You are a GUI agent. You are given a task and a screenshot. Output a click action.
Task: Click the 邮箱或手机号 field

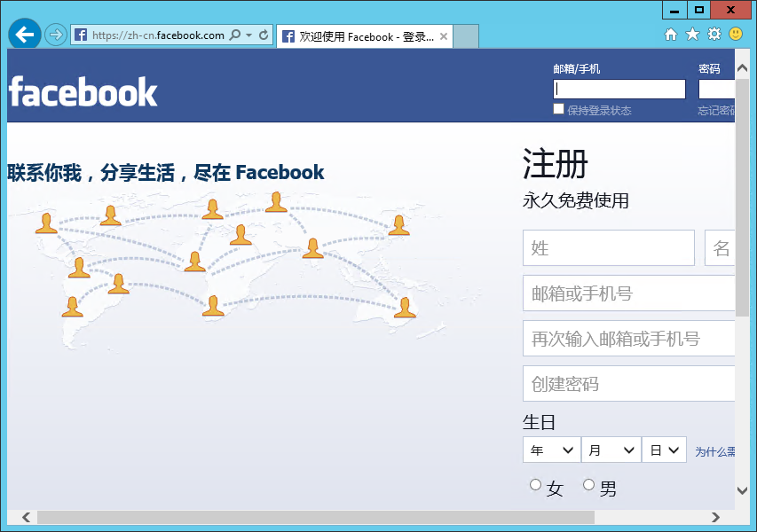click(x=628, y=293)
